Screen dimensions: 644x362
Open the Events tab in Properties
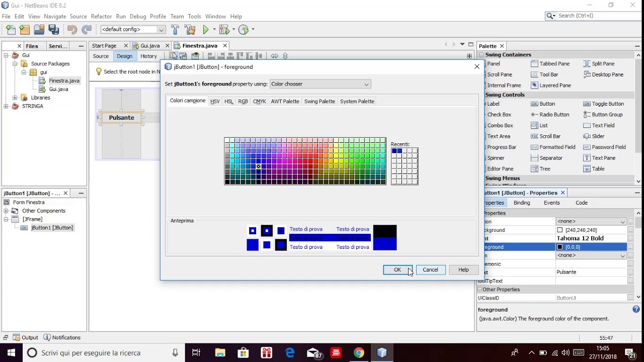click(551, 203)
